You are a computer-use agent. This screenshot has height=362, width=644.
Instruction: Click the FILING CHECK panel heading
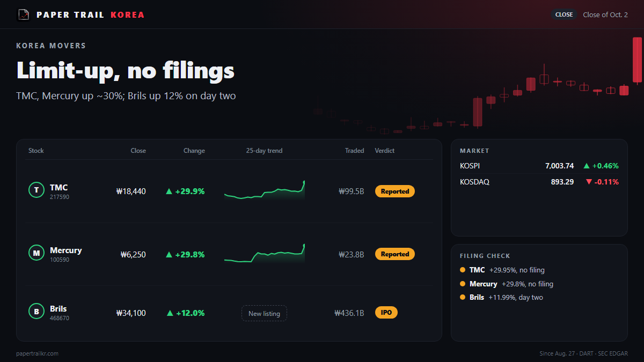(485, 256)
